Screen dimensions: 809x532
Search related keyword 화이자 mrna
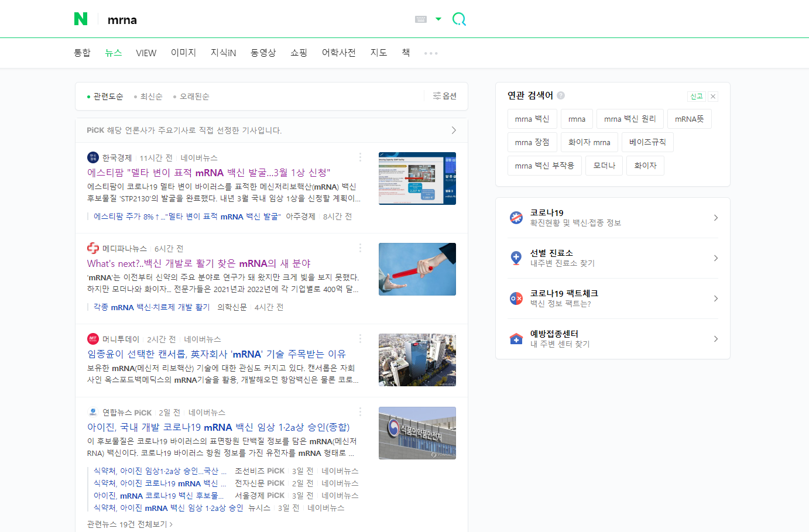click(x=589, y=142)
